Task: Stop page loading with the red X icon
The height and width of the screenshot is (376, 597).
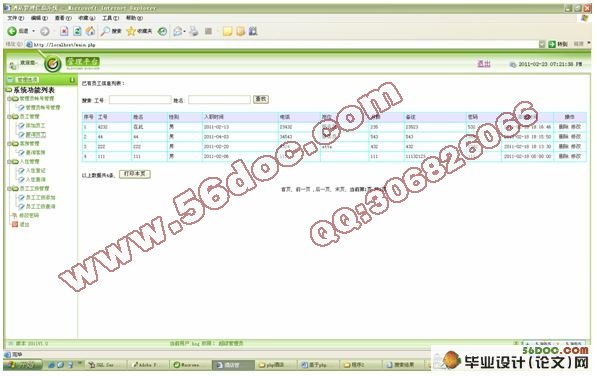Action: (64, 31)
